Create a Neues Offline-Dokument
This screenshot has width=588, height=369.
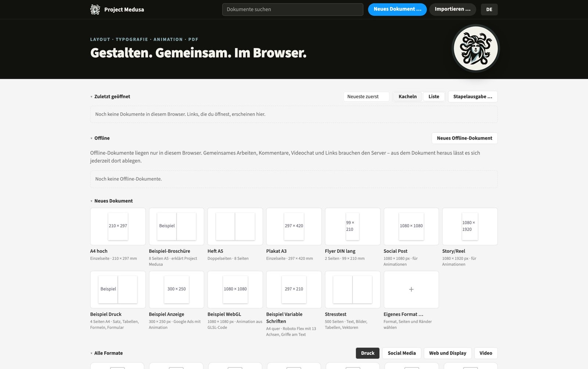pyautogui.click(x=465, y=138)
